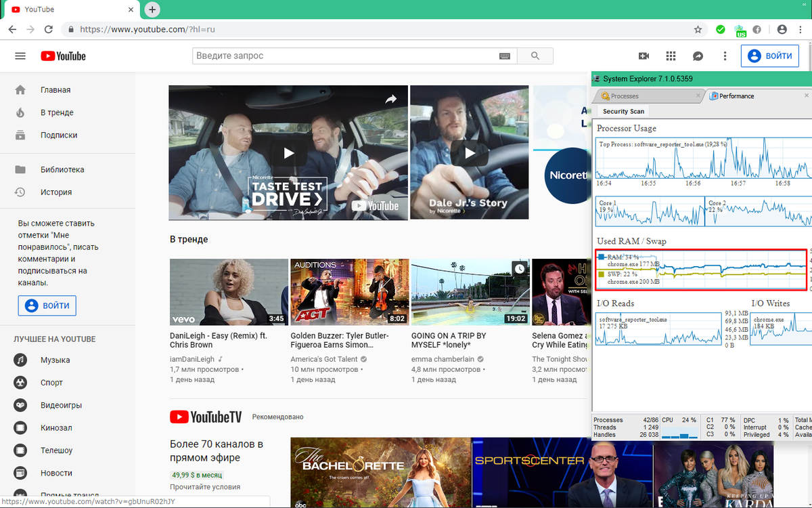Play the Taste Test Drive video

pos(289,153)
